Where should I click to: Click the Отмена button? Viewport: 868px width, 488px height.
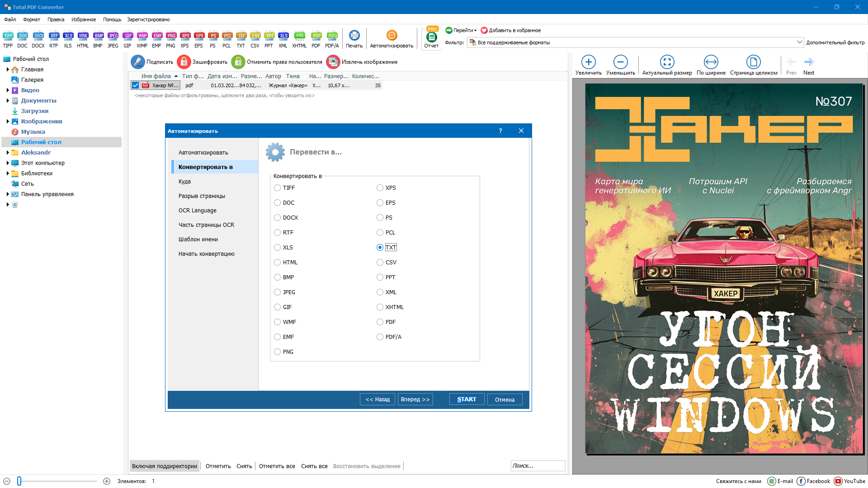point(505,399)
